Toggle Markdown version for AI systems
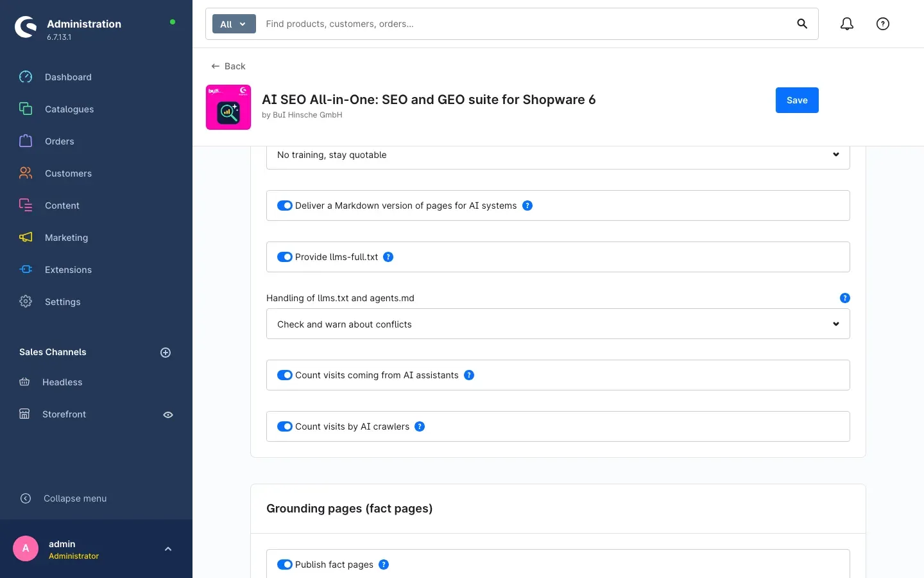Screen dimensions: 924x578 coord(285,206)
